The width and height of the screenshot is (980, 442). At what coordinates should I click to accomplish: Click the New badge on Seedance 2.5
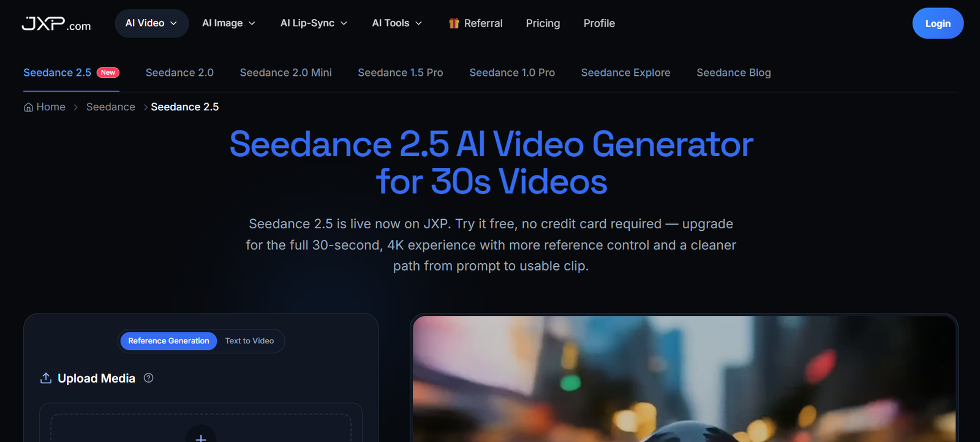(108, 72)
